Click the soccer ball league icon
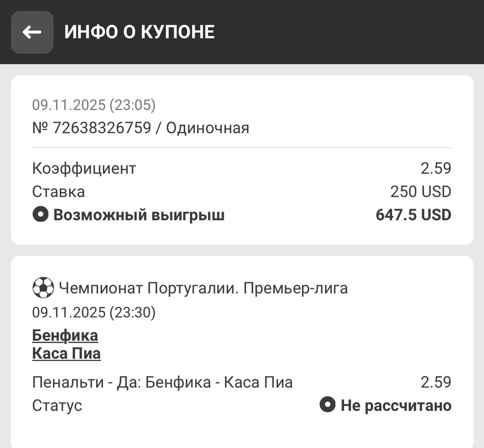Image resolution: width=484 pixels, height=448 pixels. pos(43,288)
